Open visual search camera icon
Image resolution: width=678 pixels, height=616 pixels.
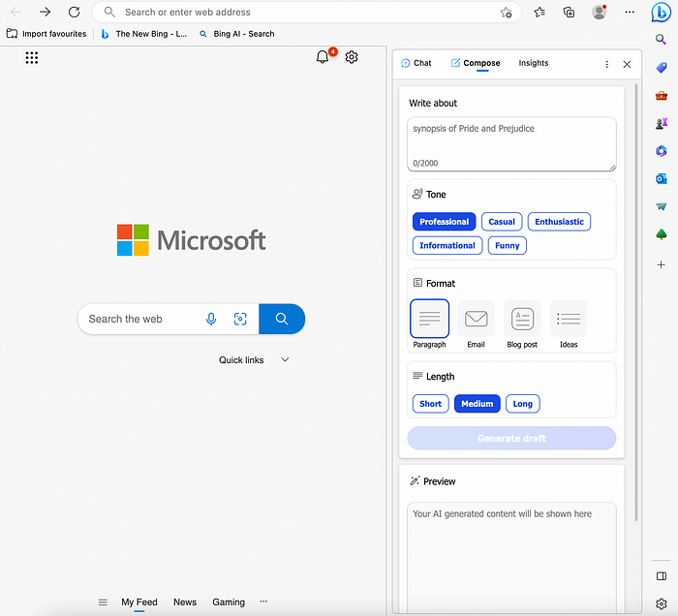240,319
